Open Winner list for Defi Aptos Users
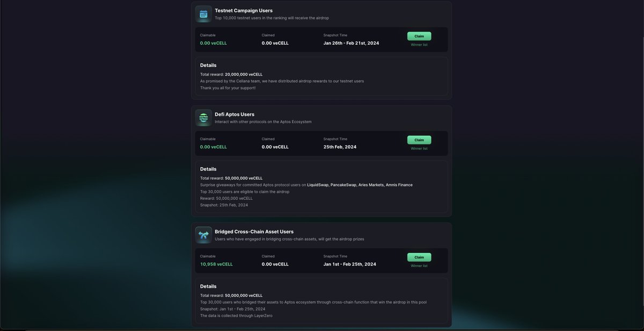644x331 pixels. pos(419,148)
